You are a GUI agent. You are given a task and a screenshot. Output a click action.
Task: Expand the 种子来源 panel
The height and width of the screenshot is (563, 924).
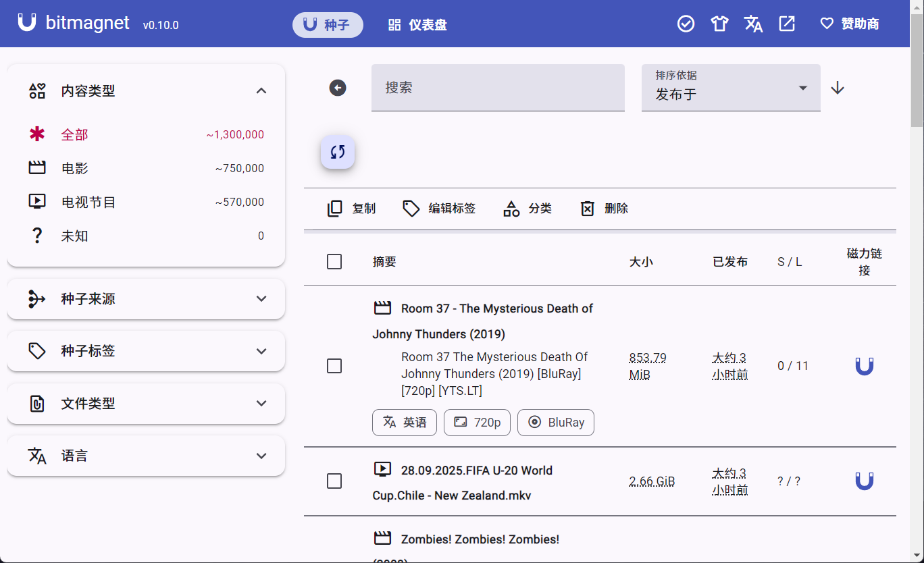tap(146, 299)
